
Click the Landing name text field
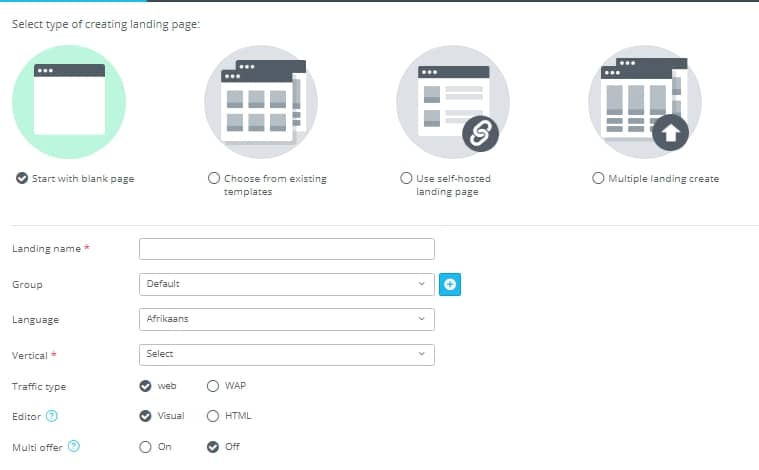click(x=287, y=249)
